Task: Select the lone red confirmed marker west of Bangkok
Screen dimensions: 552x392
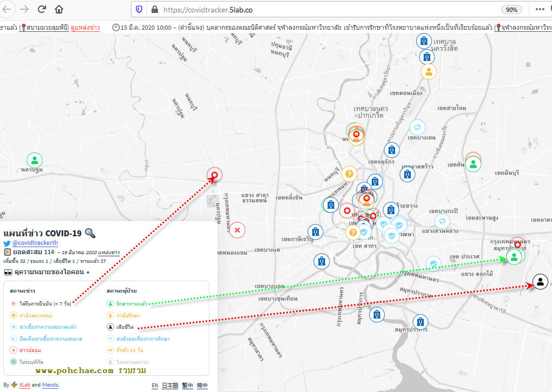Action: 214,175
